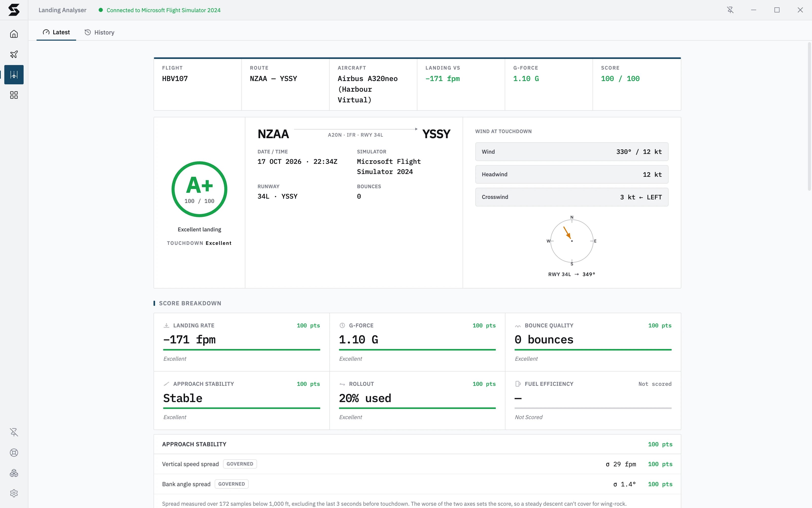This screenshot has height=508, width=812.
Task: Click the app logo at top left
Action: (14, 10)
